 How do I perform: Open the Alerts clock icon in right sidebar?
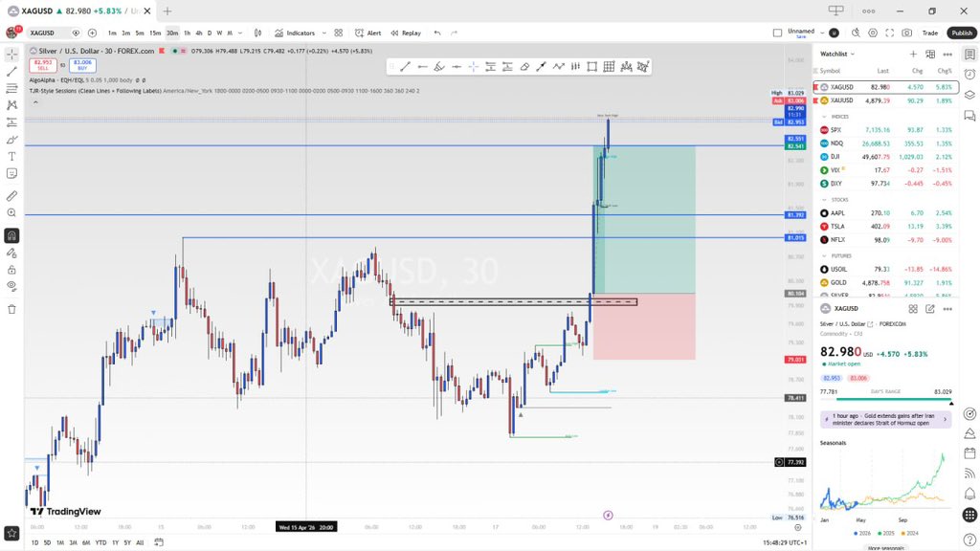[968, 75]
